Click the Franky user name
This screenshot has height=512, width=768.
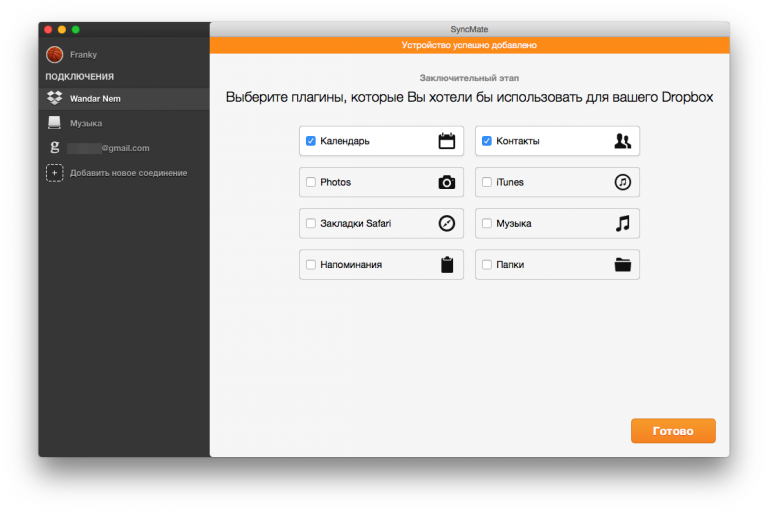[x=83, y=54]
